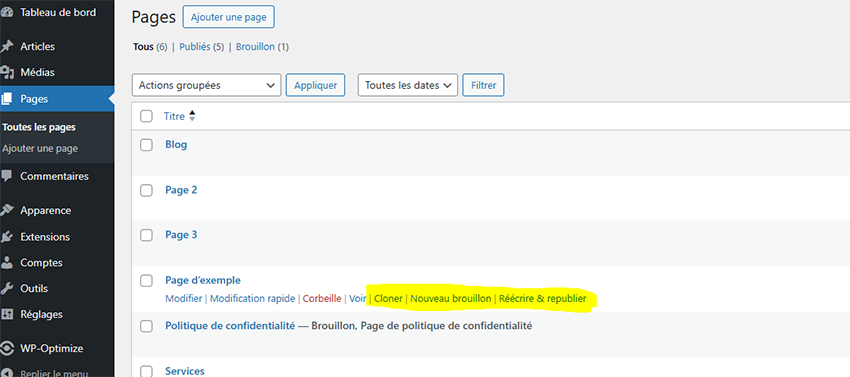Show Tous pages filter
The image size is (850, 377).
[143, 47]
